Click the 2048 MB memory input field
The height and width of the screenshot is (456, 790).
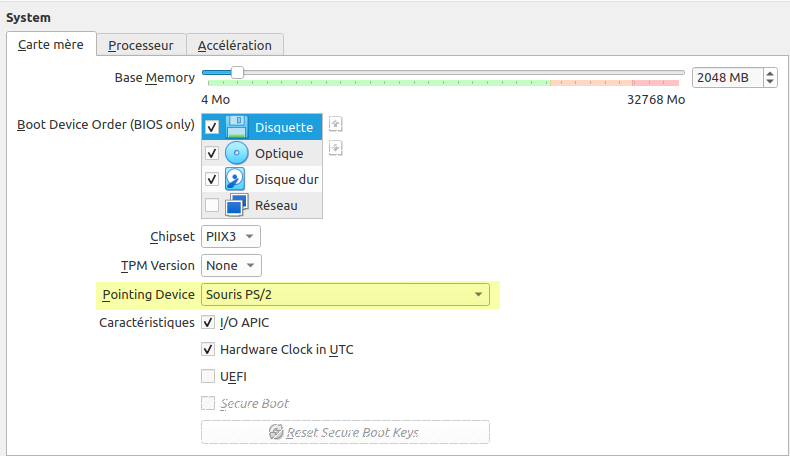coord(725,78)
